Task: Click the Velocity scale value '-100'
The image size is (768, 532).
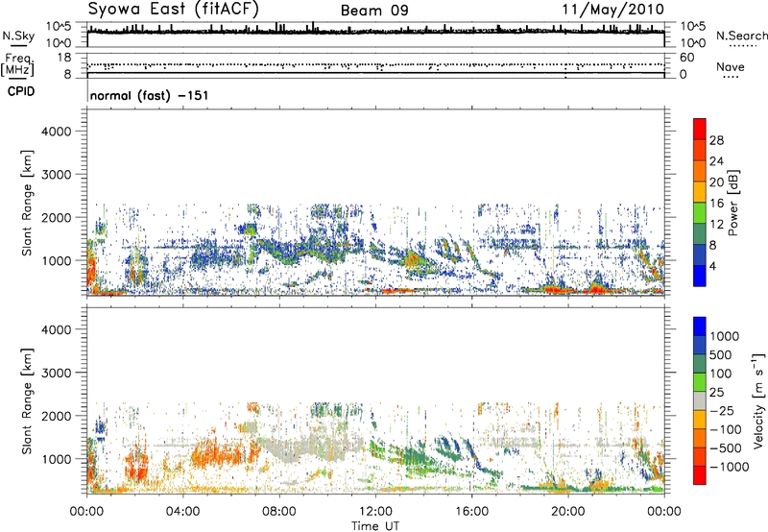Action: pyautogui.click(x=726, y=429)
